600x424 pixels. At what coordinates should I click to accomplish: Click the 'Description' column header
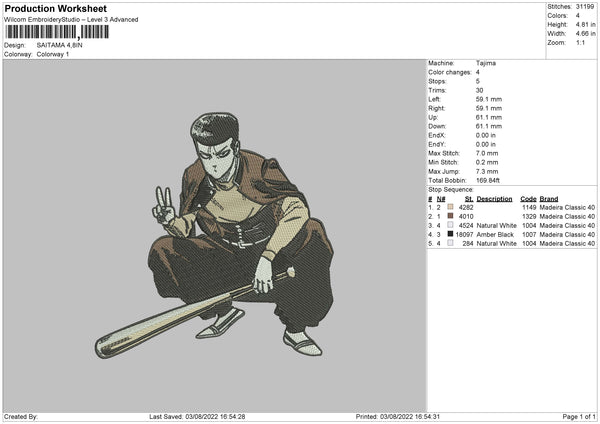[x=494, y=199]
